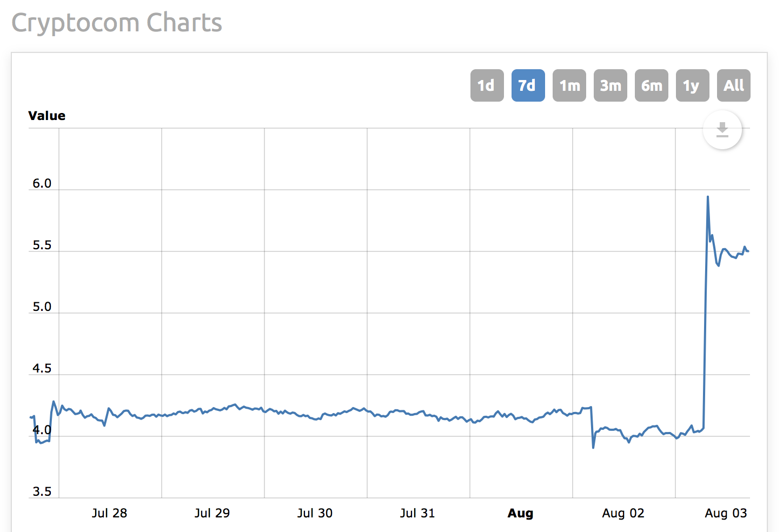Change chart period to 3m
This screenshot has height=532, width=783.
(x=610, y=85)
